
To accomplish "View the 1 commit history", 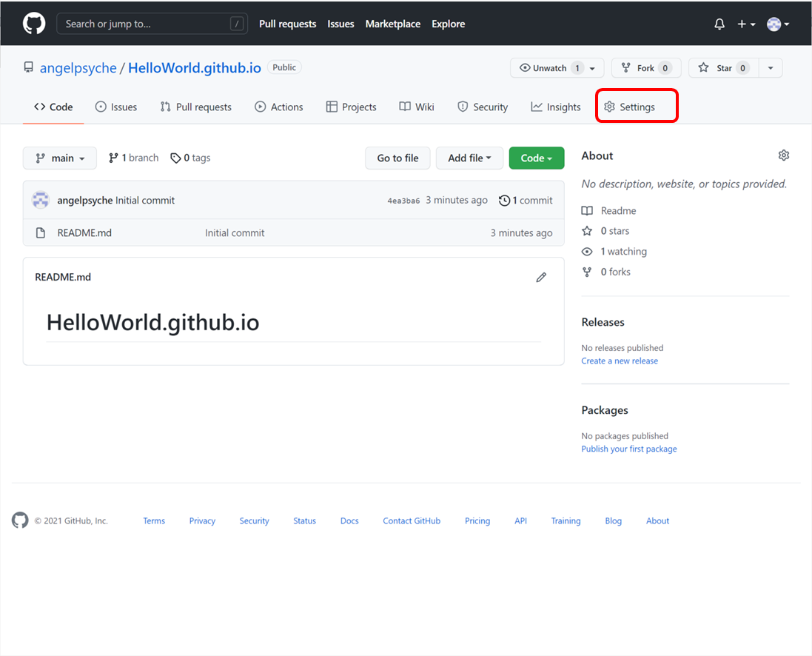I will coord(526,201).
